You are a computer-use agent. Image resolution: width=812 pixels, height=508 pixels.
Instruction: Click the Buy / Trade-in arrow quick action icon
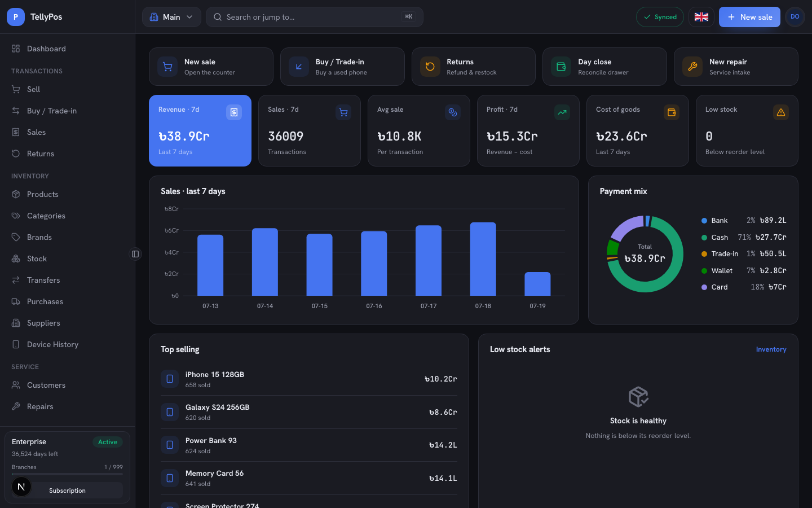[299, 67]
